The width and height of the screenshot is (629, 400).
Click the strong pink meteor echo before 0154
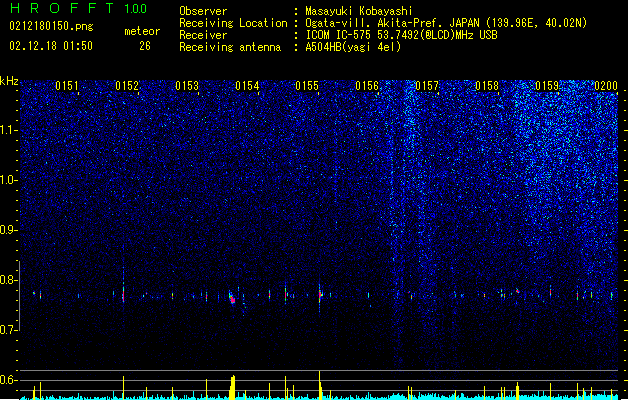[x=232, y=299]
